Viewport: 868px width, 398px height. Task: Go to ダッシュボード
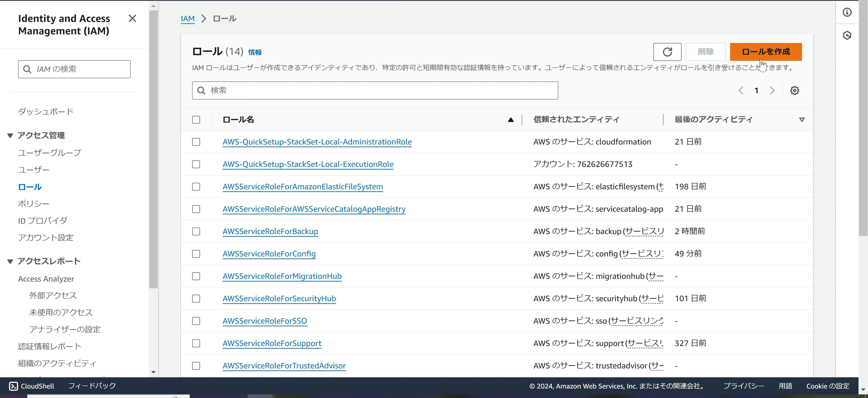click(46, 111)
